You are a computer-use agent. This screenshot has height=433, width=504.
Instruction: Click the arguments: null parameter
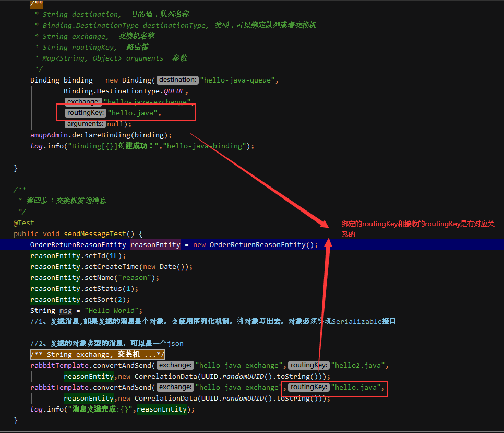98,124
